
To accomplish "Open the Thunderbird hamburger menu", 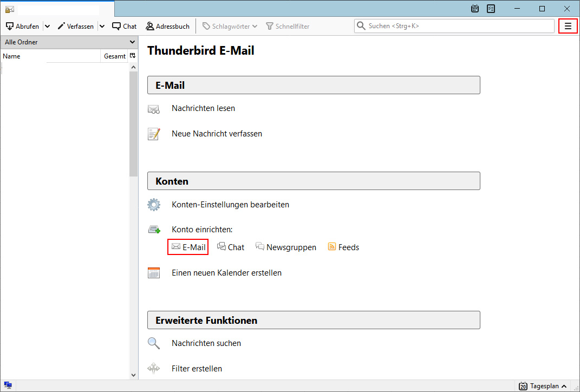I will coord(568,26).
